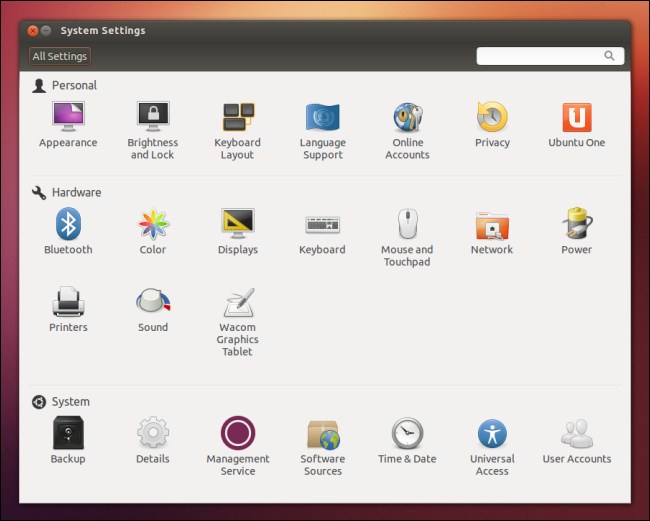Open Time & Date settings

(407, 440)
